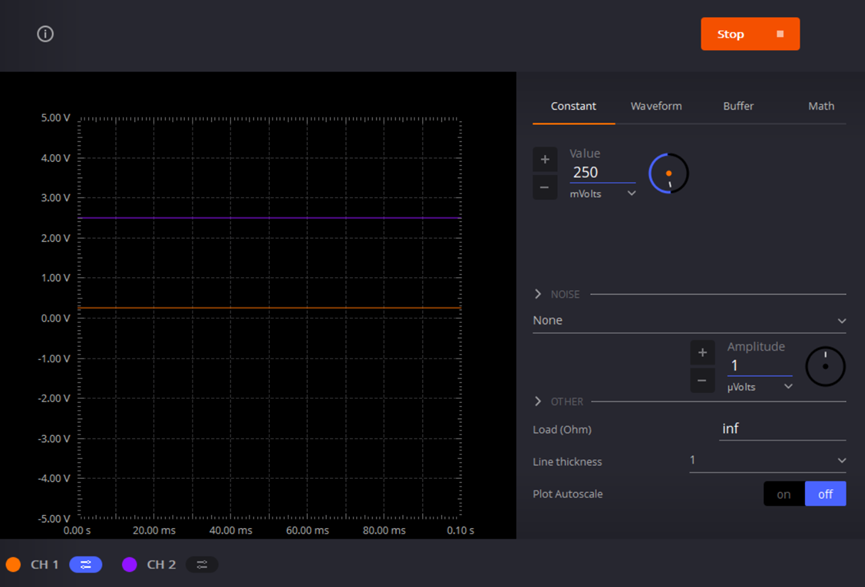The height and width of the screenshot is (587, 865).
Task: Click the Amplitude rotary knob
Action: click(x=825, y=366)
